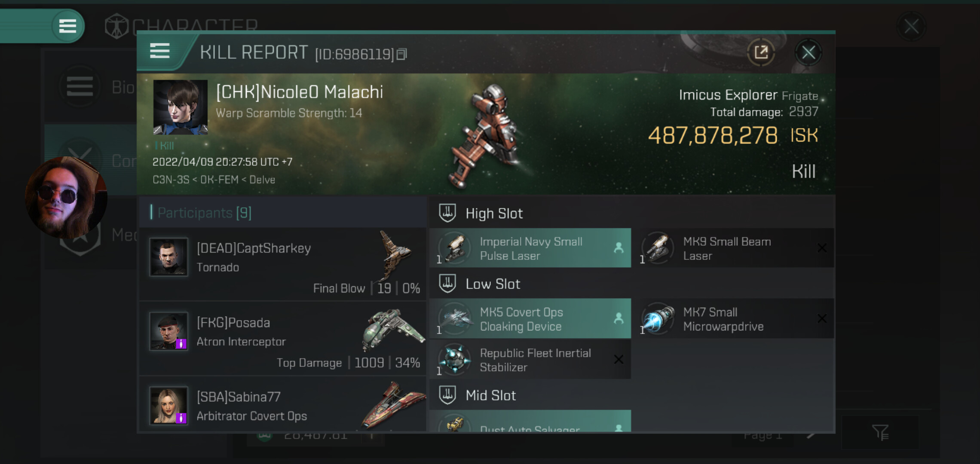Select the MK7 Small Microwarpdrive module icon
This screenshot has height=464, width=980.
[657, 319]
